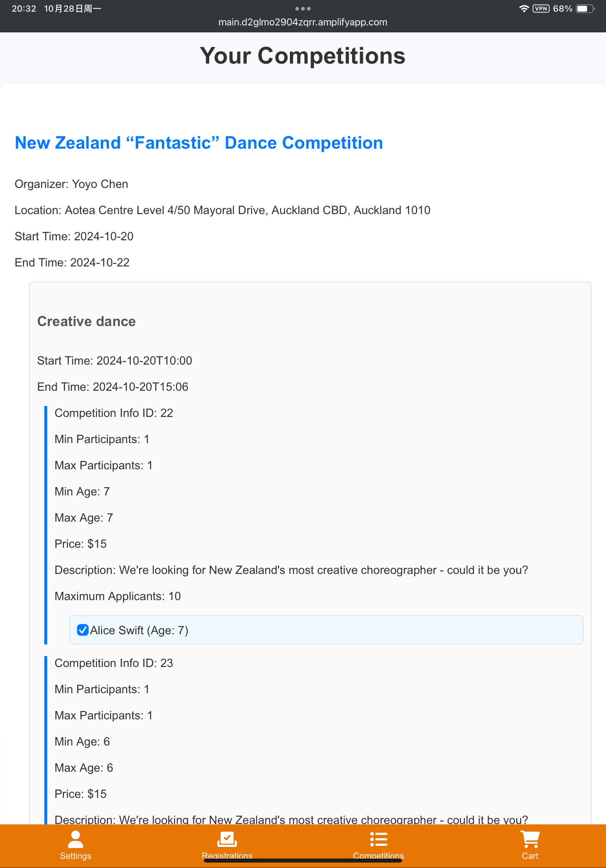606x868 pixels.
Task: Tap the battery icon in status bar
Action: coord(585,9)
